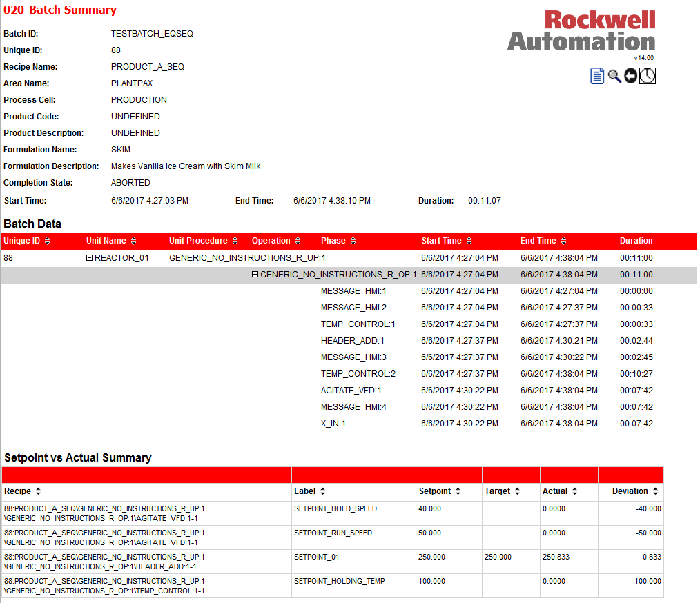
Task: Sort Batch Data by Unit Name arrows
Action: (133, 241)
